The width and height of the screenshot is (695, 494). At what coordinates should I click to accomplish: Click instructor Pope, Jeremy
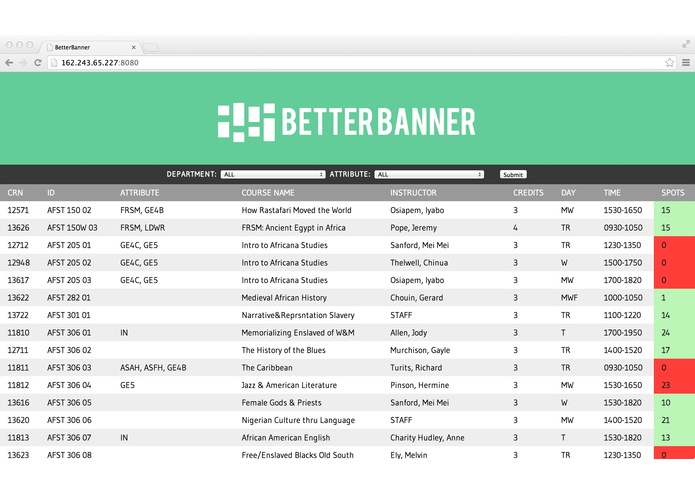(x=413, y=228)
